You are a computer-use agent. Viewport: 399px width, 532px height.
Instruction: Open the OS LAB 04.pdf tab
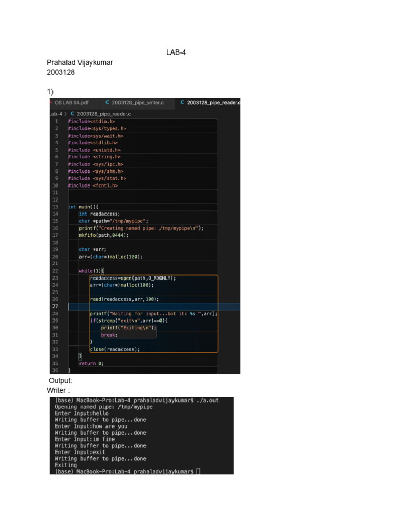point(72,103)
